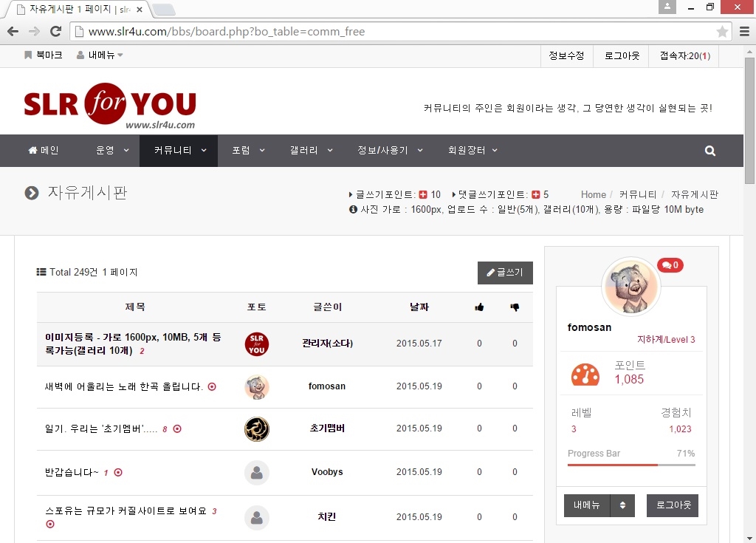Open the up-down arrow toggle beside 내메뉴 button

coord(622,505)
